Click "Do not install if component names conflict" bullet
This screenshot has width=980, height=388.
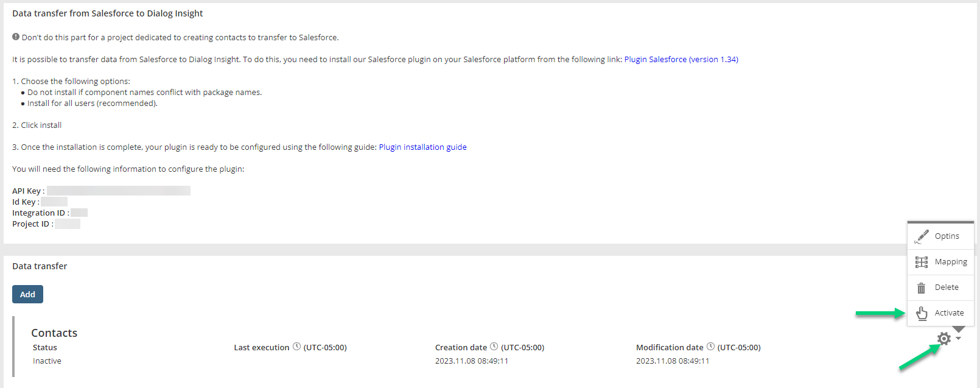tap(145, 93)
